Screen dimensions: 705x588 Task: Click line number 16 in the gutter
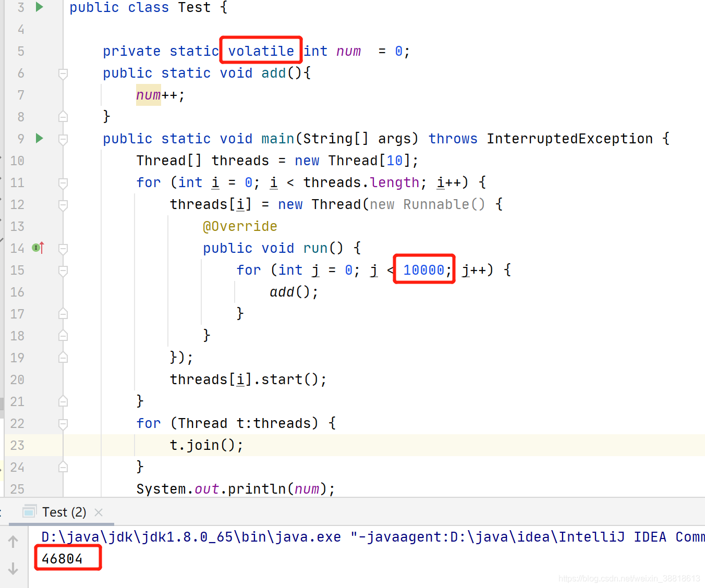[x=17, y=292]
